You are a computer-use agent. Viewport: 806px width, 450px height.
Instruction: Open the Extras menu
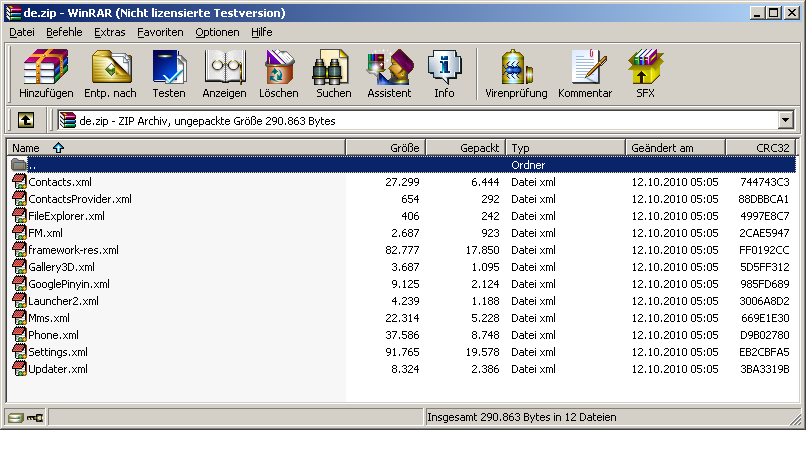(109, 32)
